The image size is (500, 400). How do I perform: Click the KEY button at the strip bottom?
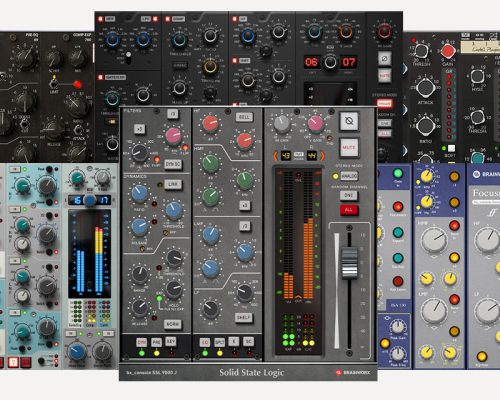(x=171, y=341)
